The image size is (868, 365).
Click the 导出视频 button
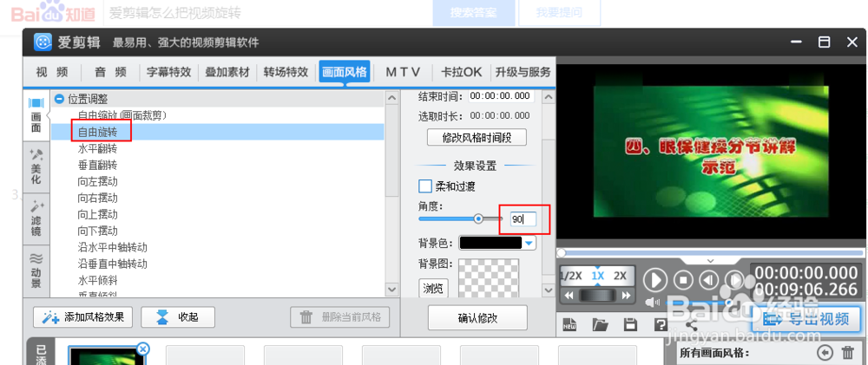tap(806, 318)
